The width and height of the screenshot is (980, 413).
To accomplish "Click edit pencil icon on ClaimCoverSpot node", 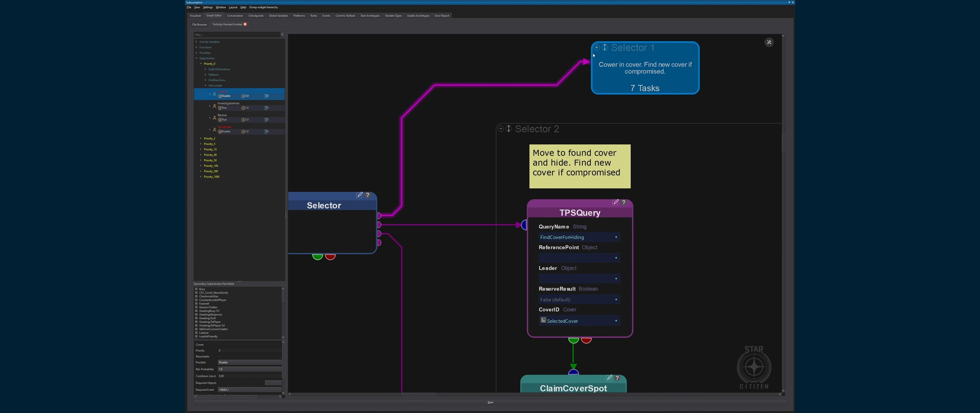I will [609, 378].
